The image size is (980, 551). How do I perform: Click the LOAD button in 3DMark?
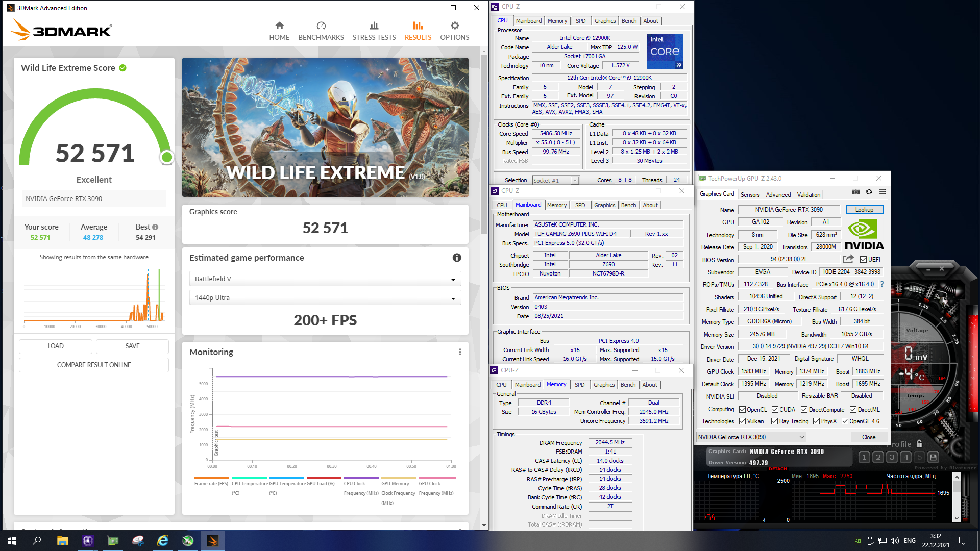pyautogui.click(x=56, y=346)
